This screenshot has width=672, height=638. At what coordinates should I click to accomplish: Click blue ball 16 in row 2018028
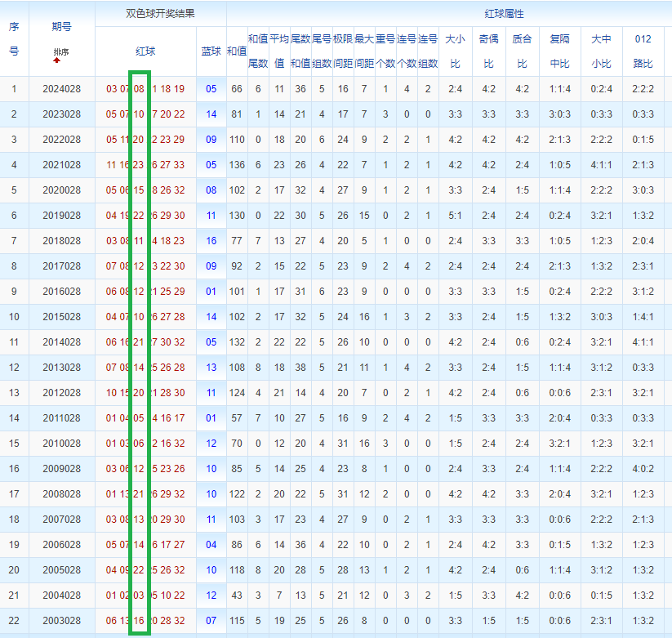(211, 240)
